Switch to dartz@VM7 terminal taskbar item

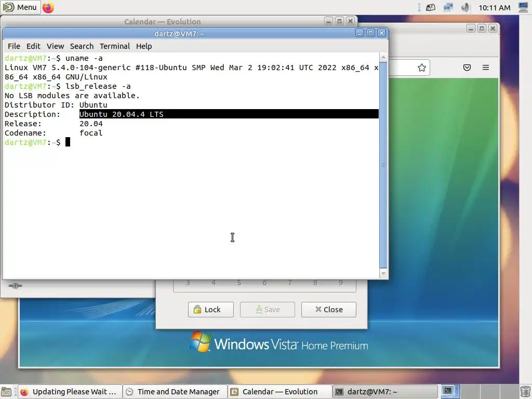point(385,392)
